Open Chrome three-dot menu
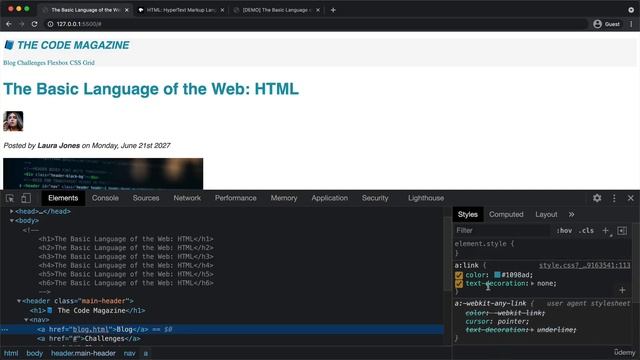Viewport: 640px width, 360px height. click(x=631, y=24)
